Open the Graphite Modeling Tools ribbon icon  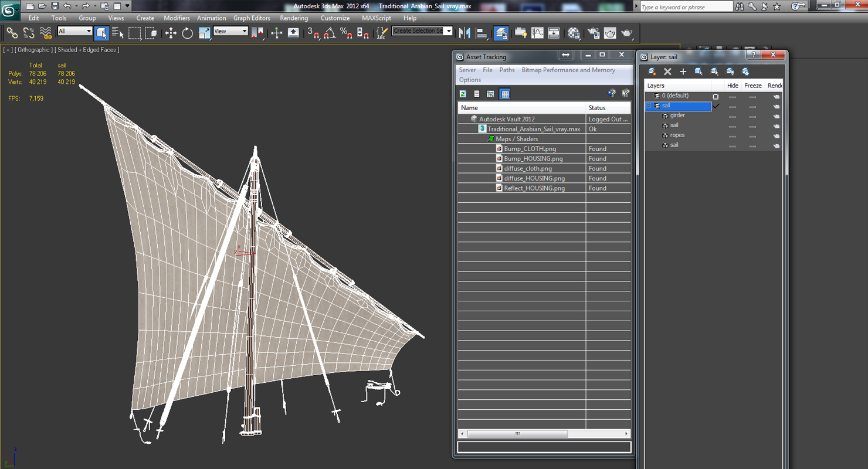pos(520,33)
